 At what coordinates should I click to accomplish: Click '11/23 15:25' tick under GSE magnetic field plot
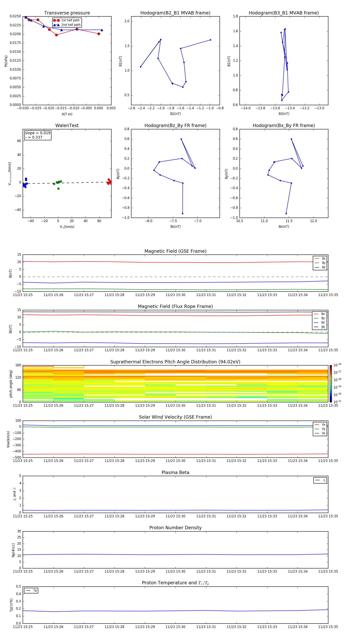(23, 295)
